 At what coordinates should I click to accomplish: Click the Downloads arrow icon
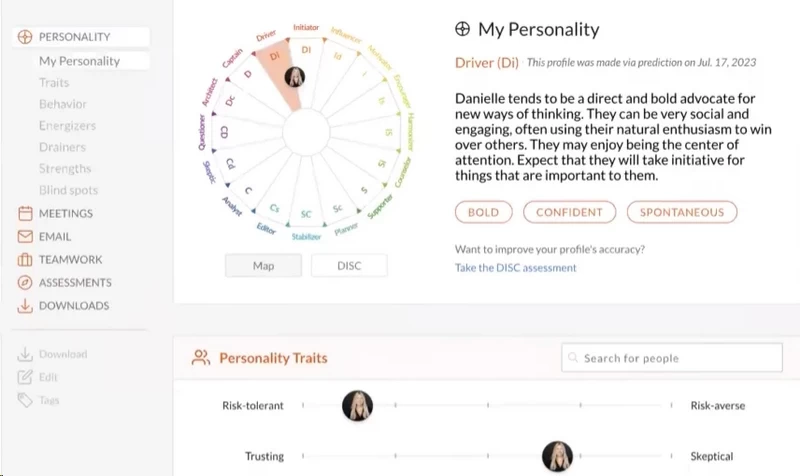tap(25, 306)
